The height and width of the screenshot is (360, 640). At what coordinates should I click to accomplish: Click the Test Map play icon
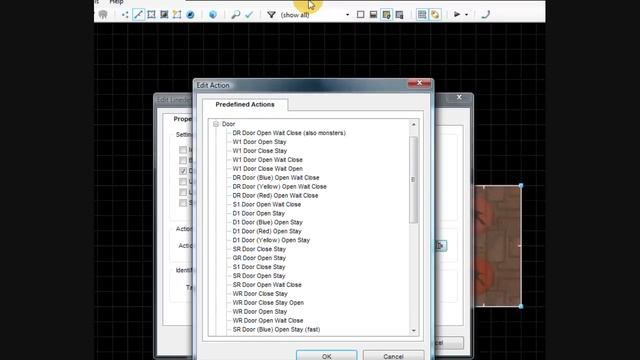coord(457,15)
